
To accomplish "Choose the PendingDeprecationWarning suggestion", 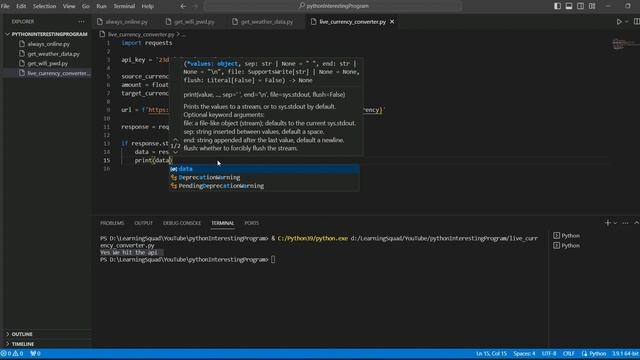I will pos(264,186).
